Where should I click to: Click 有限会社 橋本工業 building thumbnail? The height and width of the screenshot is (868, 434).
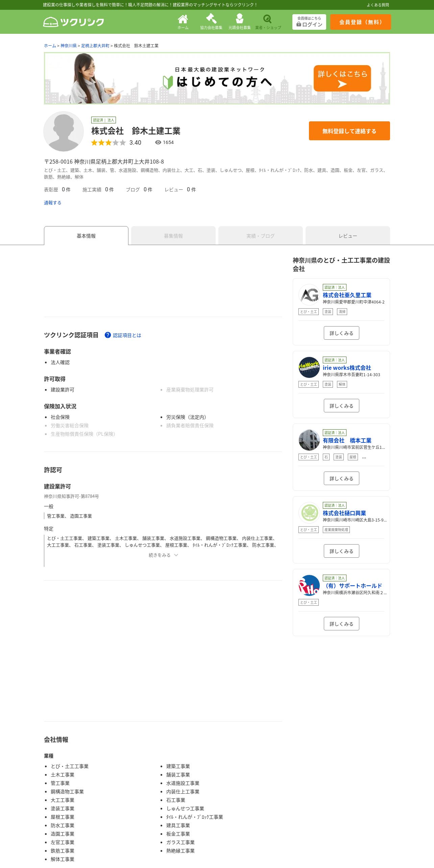tap(309, 440)
